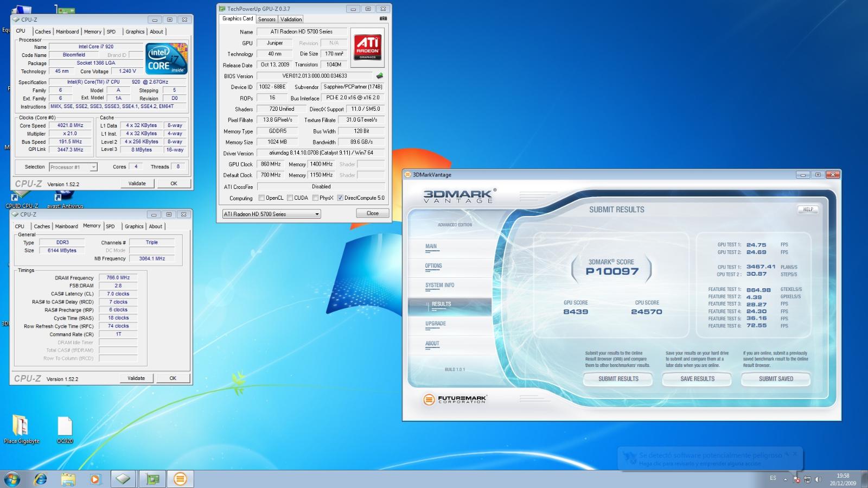Click the ATI Radeon logo in GPU-Z

coord(367,47)
